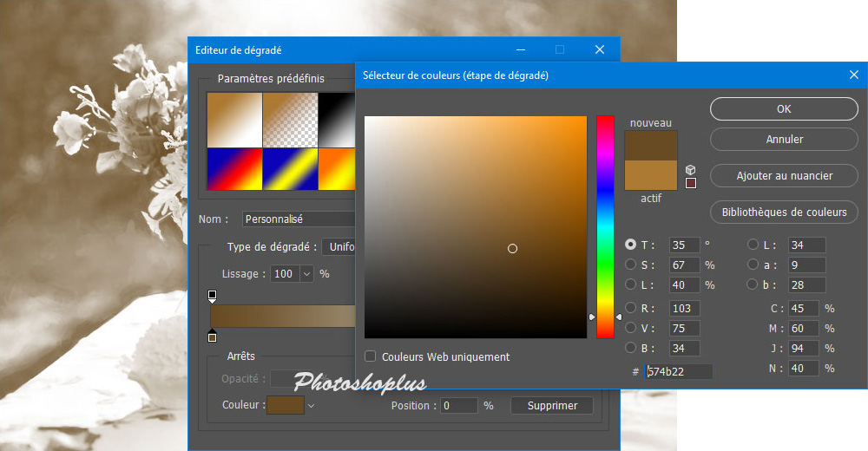This screenshot has height=451, width=868.
Task: Expand the Couleur swatch dropdown arrow
Action: (311, 405)
